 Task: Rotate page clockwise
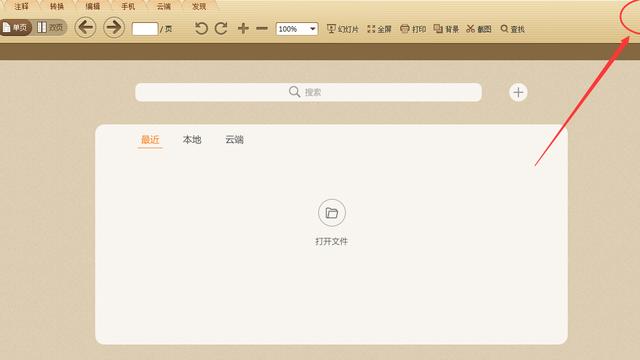[x=221, y=28]
